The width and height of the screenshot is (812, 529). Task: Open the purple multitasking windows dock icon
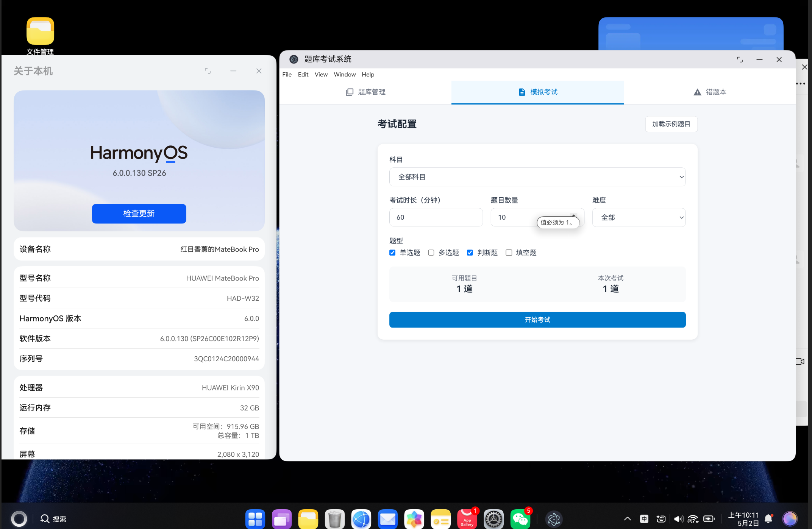(282, 519)
